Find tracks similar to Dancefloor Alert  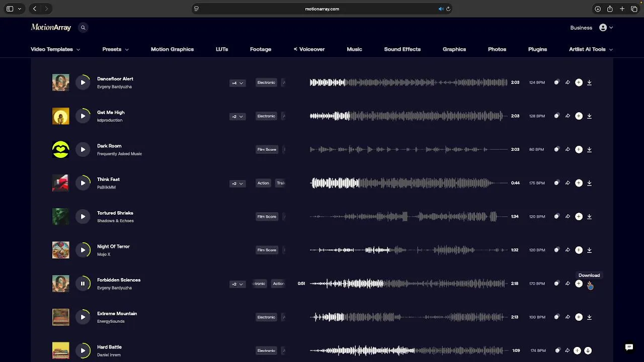tap(556, 82)
